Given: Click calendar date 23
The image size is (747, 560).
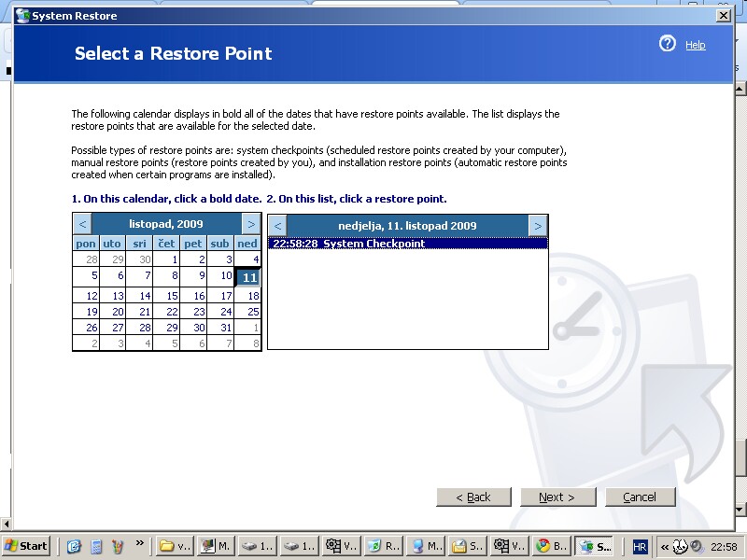Looking at the screenshot, I should coord(193,312).
